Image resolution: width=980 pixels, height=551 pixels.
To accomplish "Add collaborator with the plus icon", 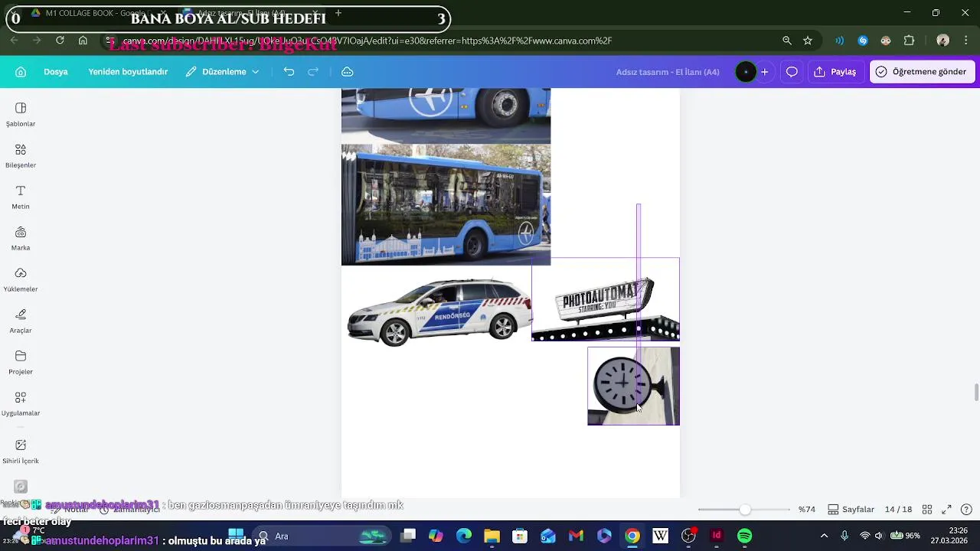I will click(x=764, y=72).
